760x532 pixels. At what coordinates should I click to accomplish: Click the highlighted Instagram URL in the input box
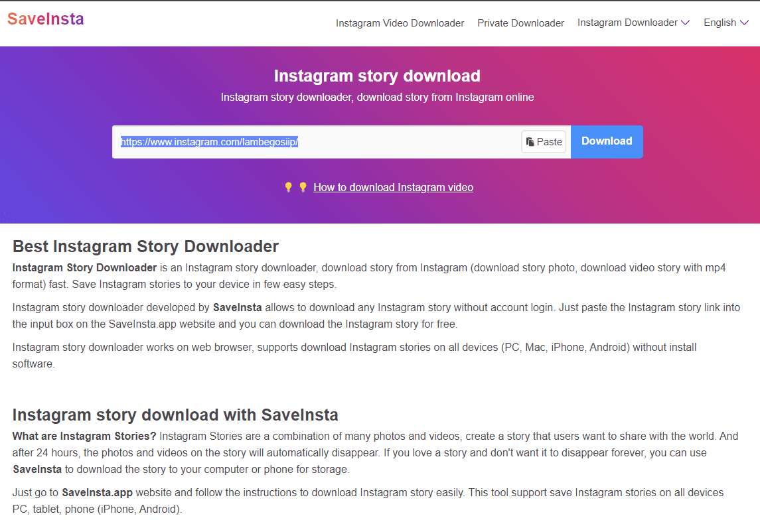click(210, 142)
